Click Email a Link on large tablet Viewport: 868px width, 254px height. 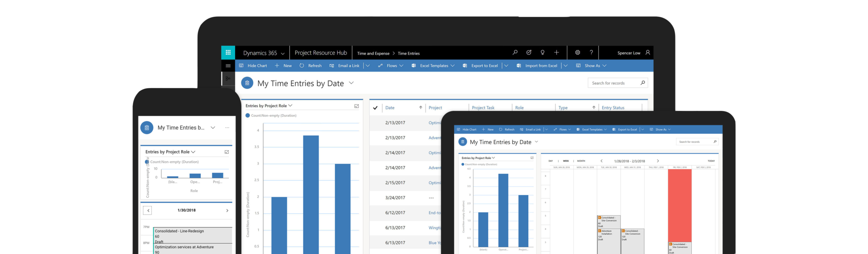coord(344,65)
